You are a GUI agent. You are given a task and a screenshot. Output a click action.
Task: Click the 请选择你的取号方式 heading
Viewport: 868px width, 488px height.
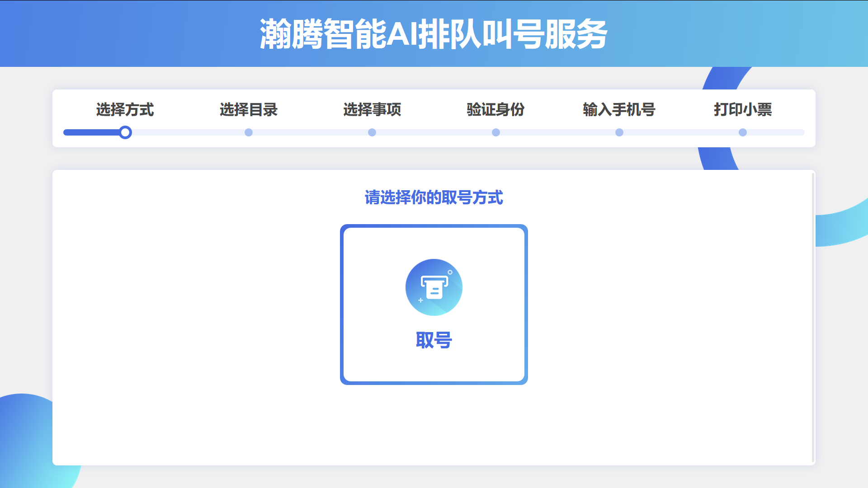pos(434,197)
